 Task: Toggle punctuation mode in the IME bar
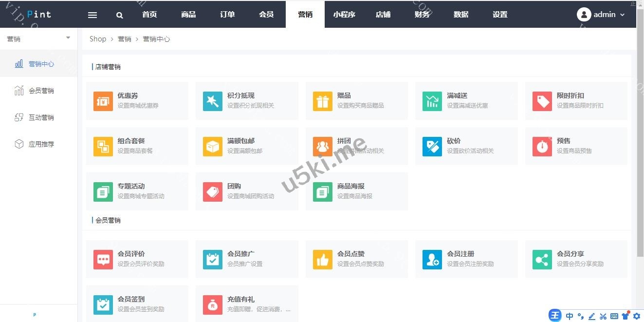point(581,316)
